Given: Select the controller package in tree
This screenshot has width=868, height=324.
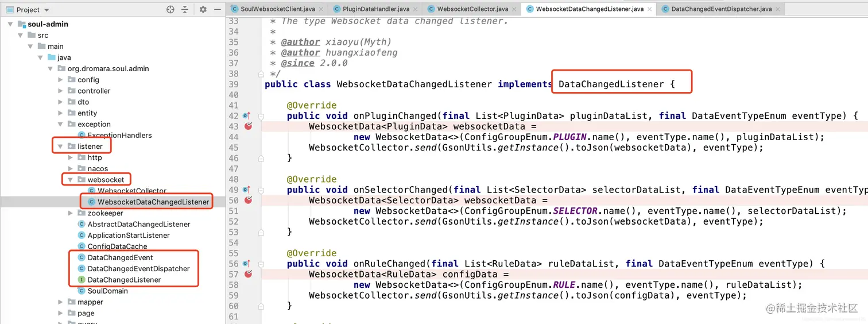Looking at the screenshot, I should pos(94,91).
